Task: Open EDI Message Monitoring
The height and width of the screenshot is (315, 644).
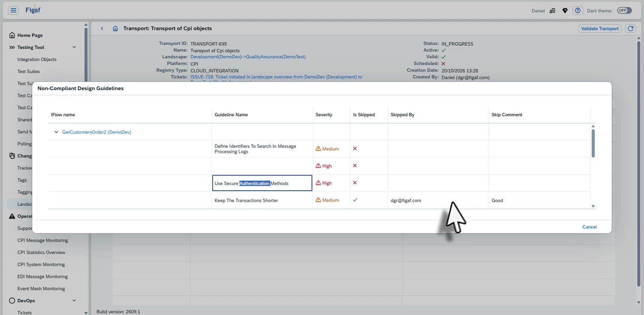Action: [x=43, y=277]
